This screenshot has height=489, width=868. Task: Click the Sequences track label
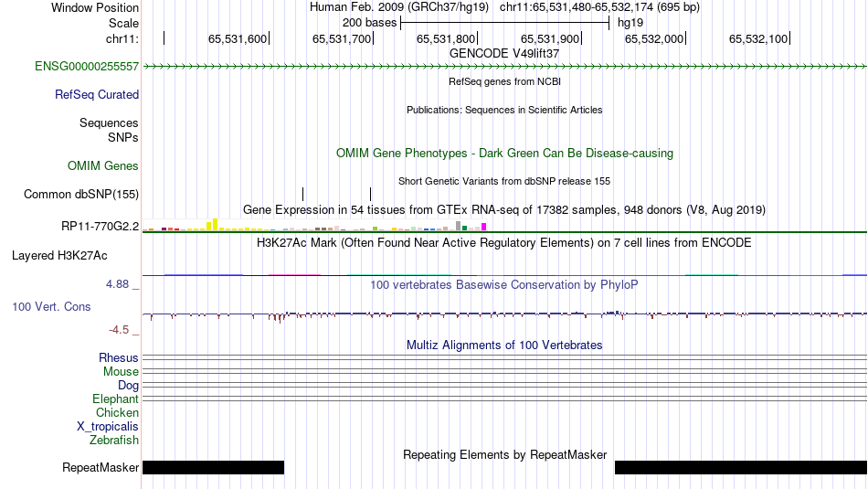tap(109, 123)
